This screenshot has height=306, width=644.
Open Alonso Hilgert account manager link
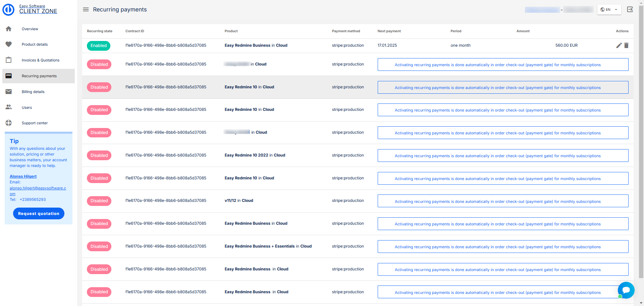[23, 176]
